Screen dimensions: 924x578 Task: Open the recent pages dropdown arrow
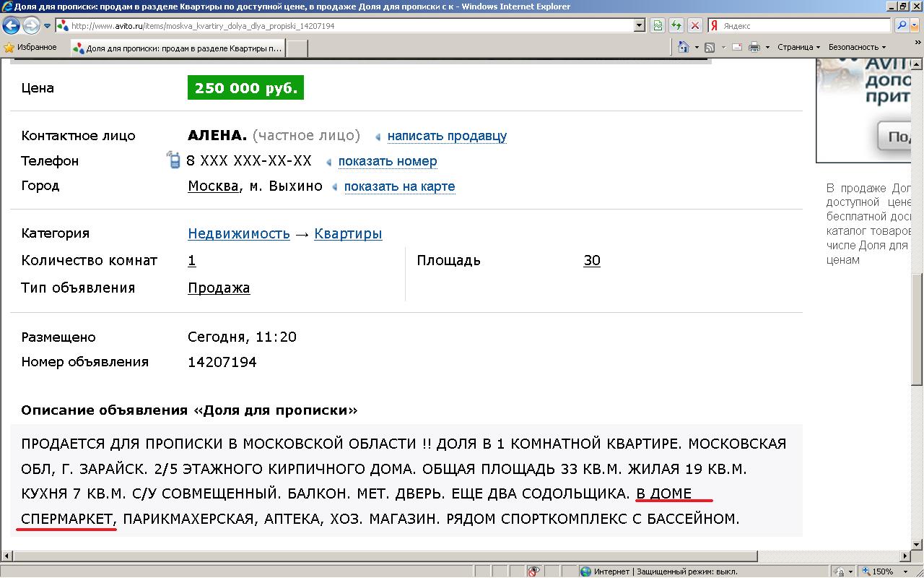48,26
